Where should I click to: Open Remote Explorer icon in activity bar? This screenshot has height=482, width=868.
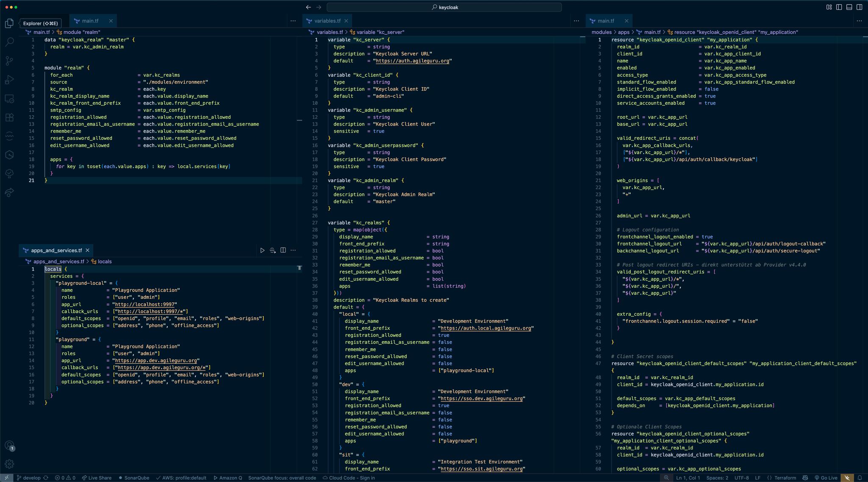(9, 99)
